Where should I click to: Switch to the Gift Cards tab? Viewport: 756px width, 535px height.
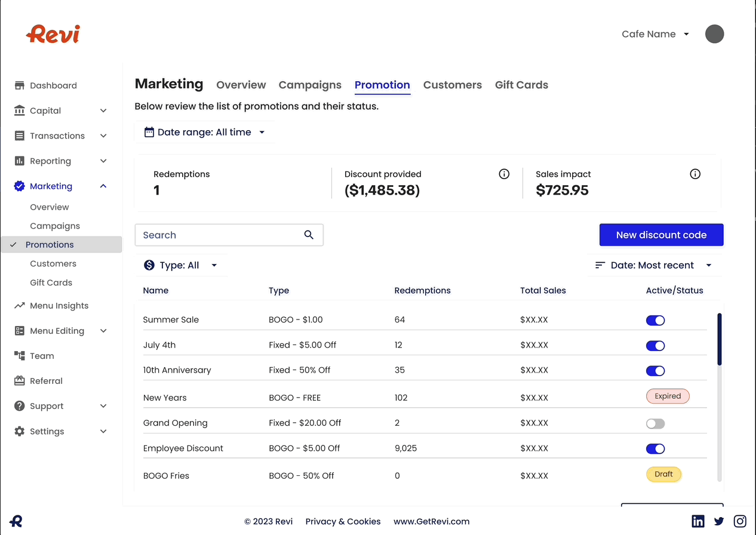coord(521,85)
